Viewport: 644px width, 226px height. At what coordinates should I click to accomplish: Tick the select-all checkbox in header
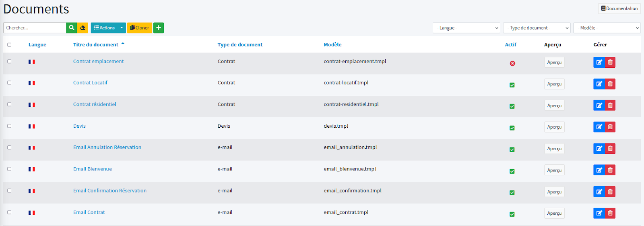click(9, 45)
